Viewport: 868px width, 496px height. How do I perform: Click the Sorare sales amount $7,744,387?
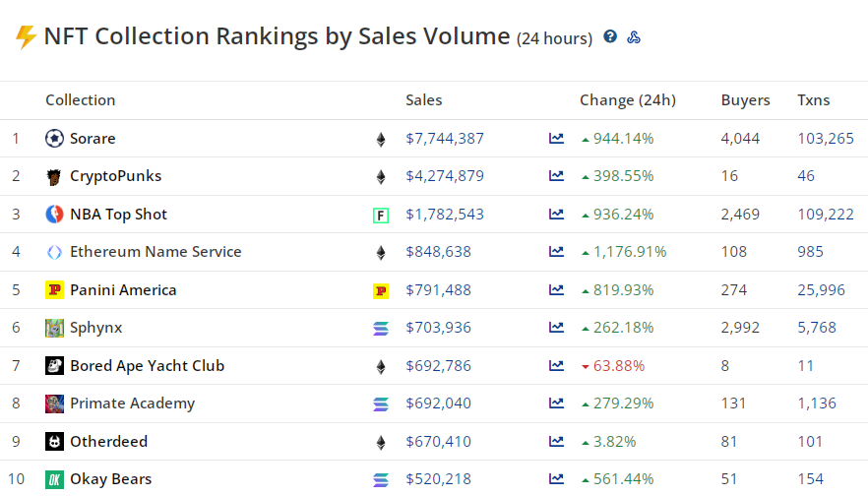(445, 139)
